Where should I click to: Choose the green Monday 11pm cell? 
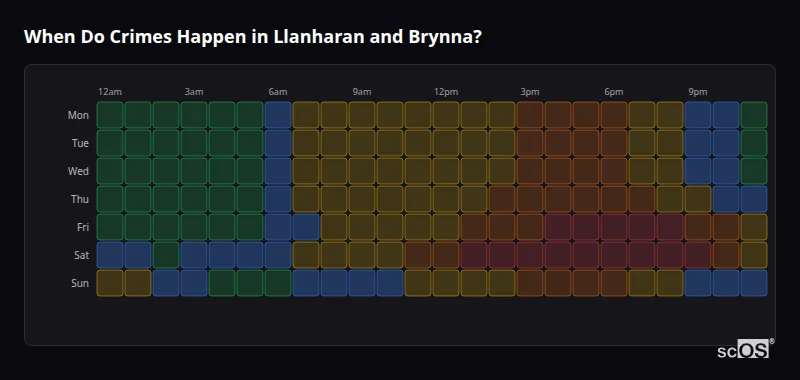(x=754, y=115)
